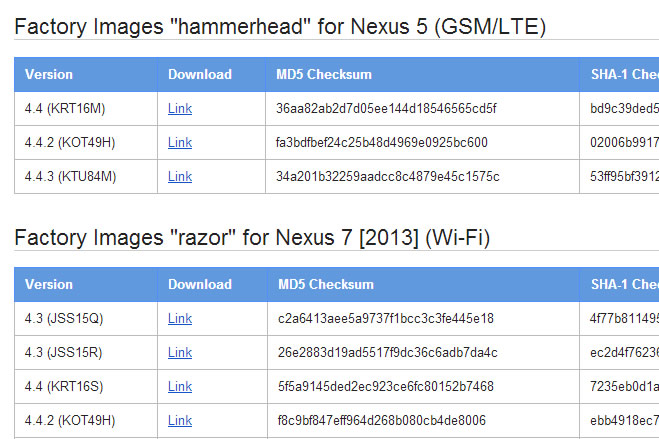The image size is (659, 439).
Task: Select MD5 checksum 36aa82ab2d7d05ee144d18546565cd5f
Action: (x=386, y=108)
